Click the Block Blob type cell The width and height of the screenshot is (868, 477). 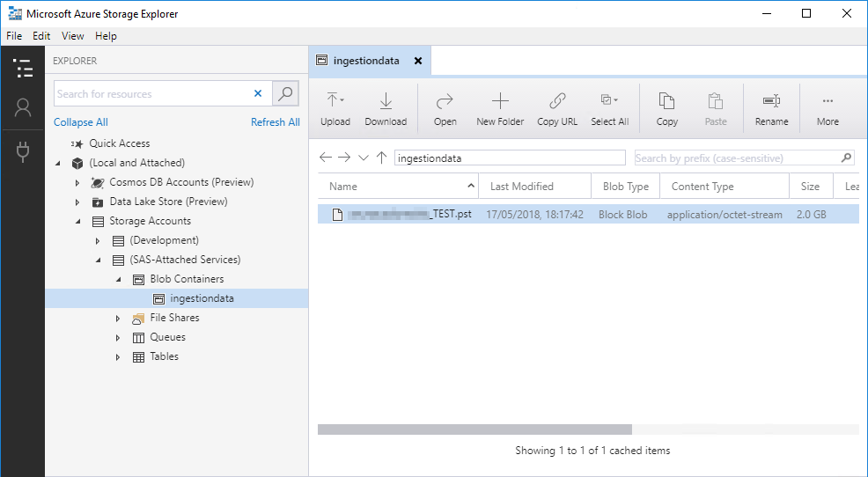pyautogui.click(x=622, y=215)
